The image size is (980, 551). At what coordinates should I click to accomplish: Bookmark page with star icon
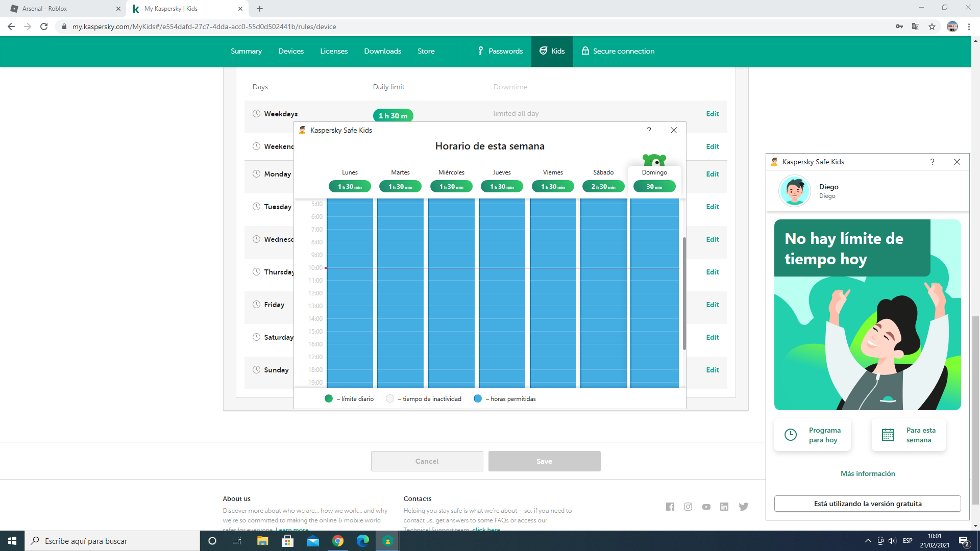pos(932,27)
